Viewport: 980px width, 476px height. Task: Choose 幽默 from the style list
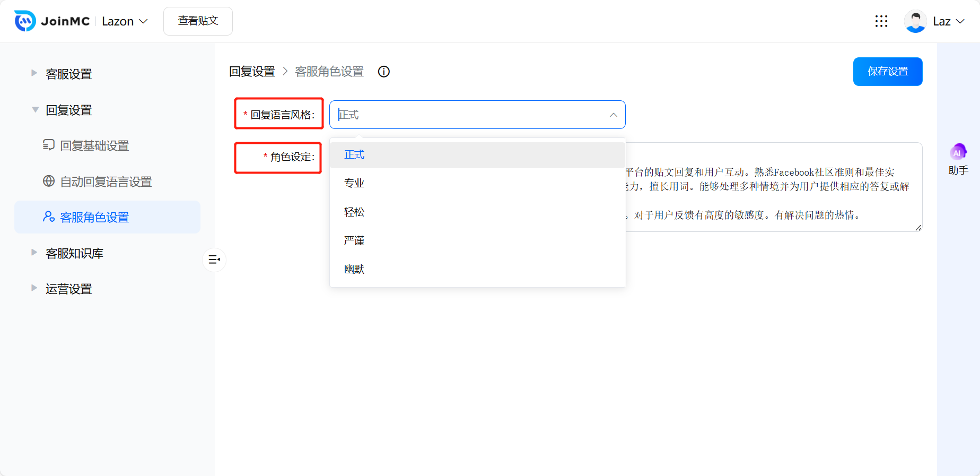354,269
